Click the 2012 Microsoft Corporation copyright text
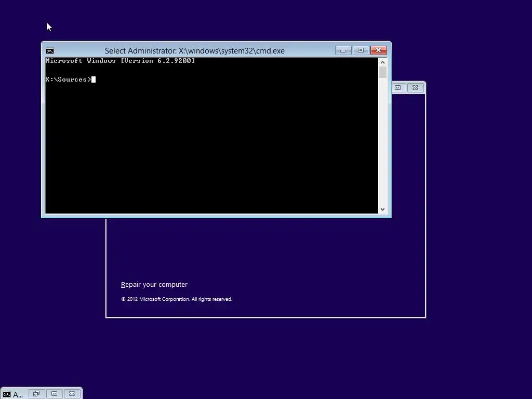Viewport: 532px width, 399px height. coord(177,299)
